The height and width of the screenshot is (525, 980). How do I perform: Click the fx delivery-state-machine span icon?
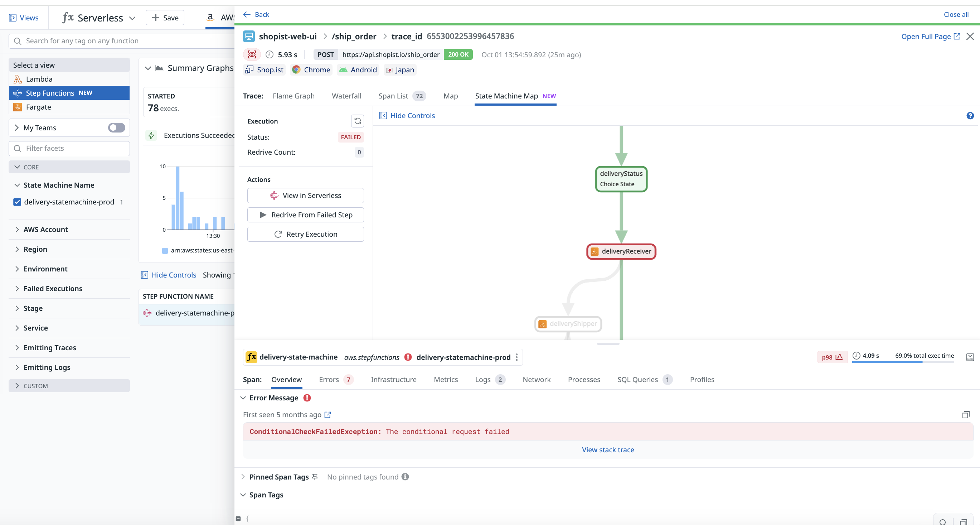(252, 357)
